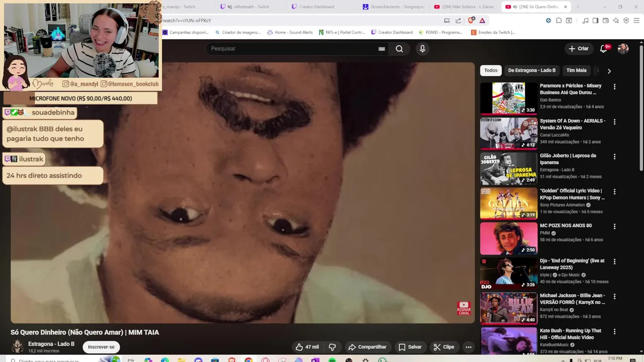
Task: Show more filter chips arrow
Action: pos(609,71)
